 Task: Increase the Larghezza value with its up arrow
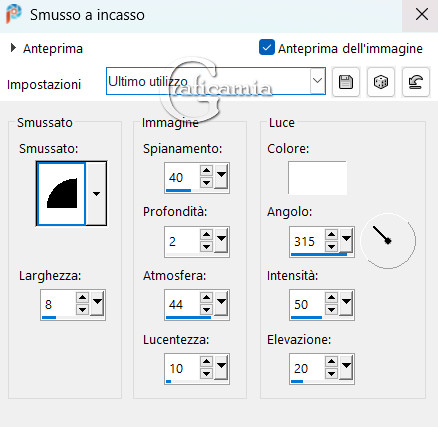point(82,298)
